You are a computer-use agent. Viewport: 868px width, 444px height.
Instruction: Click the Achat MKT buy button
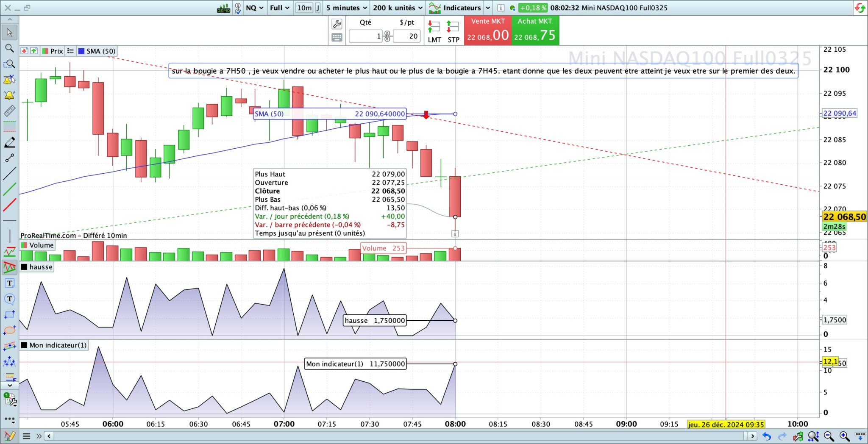pyautogui.click(x=535, y=30)
